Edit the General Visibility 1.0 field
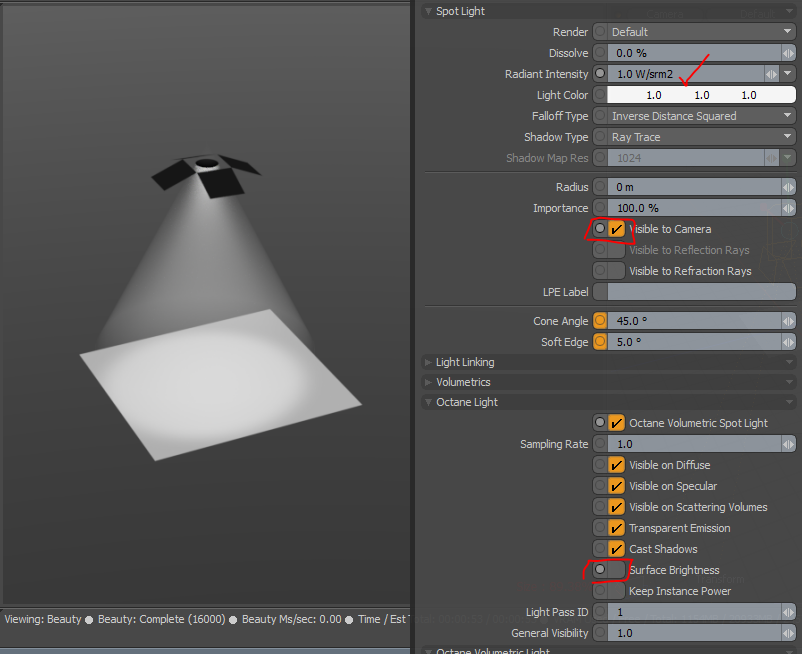 (x=694, y=633)
